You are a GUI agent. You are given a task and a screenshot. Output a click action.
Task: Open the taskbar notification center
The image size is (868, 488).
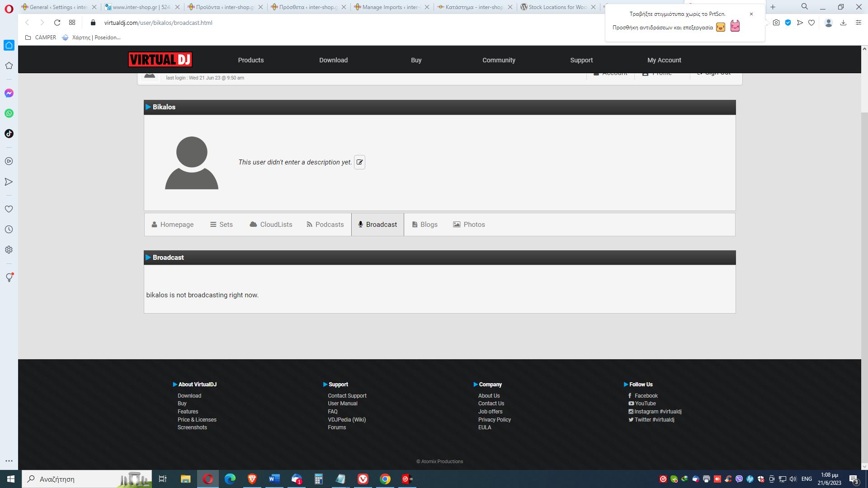point(854,479)
